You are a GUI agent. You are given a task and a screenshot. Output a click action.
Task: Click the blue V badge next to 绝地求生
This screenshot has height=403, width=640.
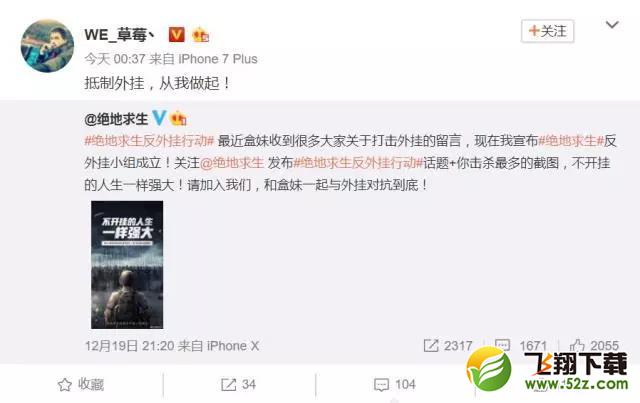tap(159, 118)
